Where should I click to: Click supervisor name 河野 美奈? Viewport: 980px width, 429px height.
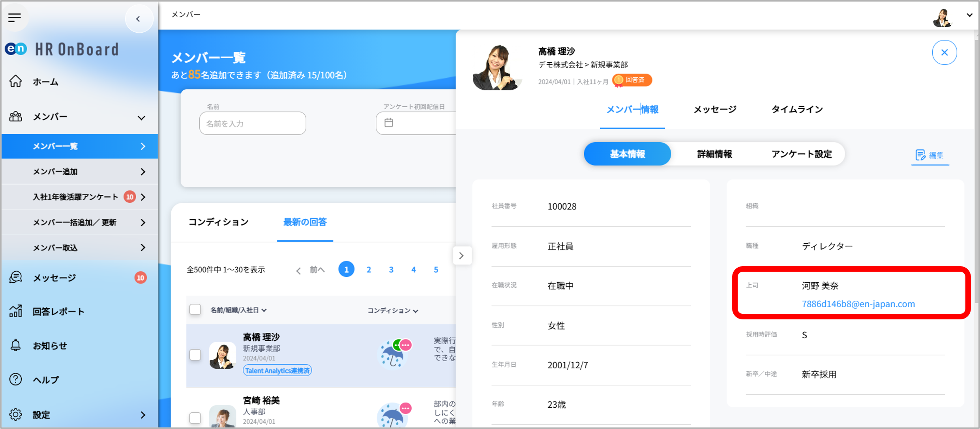tap(820, 285)
